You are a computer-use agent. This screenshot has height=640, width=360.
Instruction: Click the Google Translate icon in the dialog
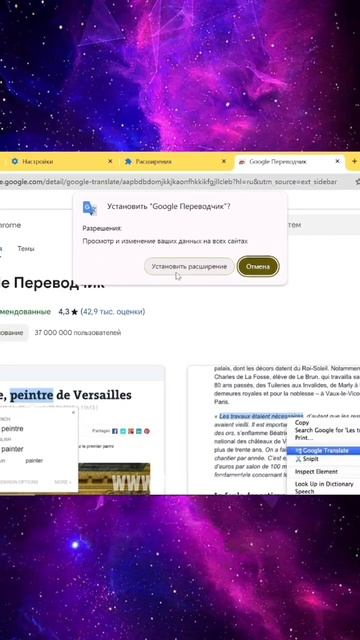(x=90, y=208)
